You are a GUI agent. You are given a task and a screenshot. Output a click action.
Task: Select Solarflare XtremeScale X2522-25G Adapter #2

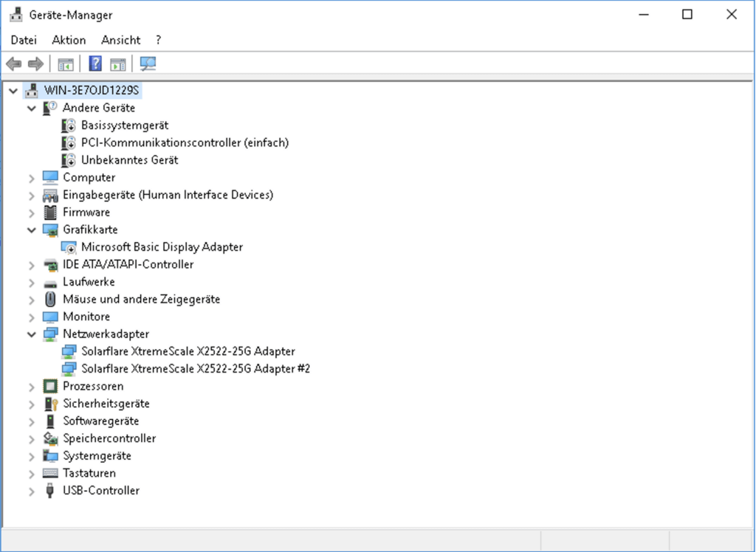pos(195,368)
